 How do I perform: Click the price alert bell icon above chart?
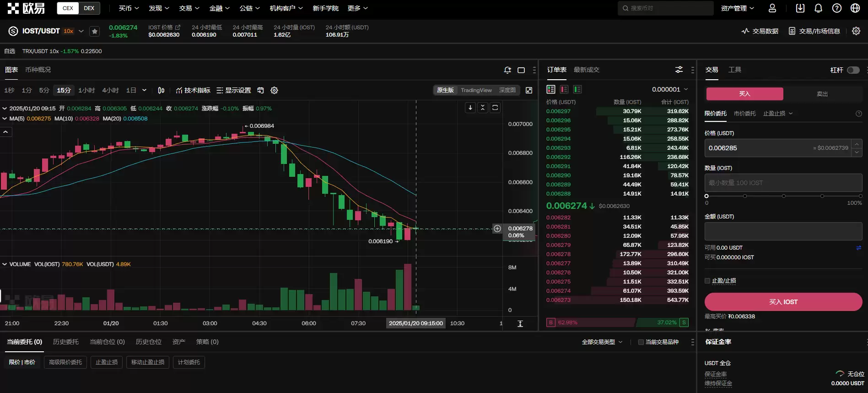507,70
